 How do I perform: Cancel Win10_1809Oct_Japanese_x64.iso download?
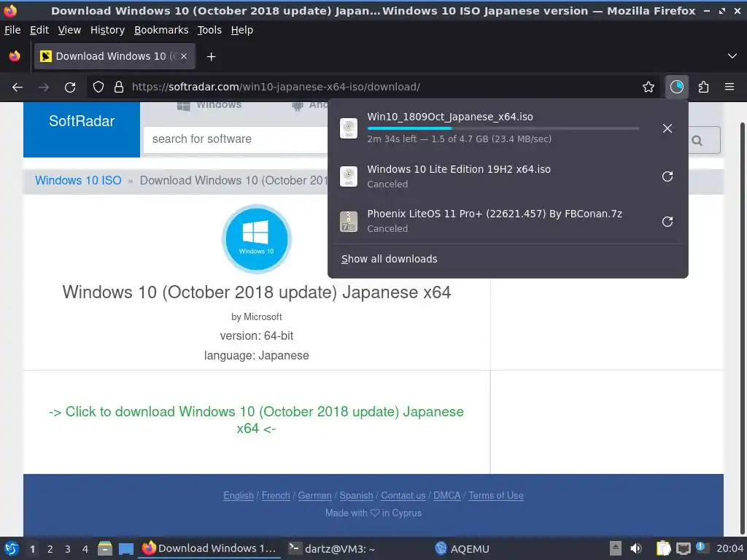click(x=667, y=128)
